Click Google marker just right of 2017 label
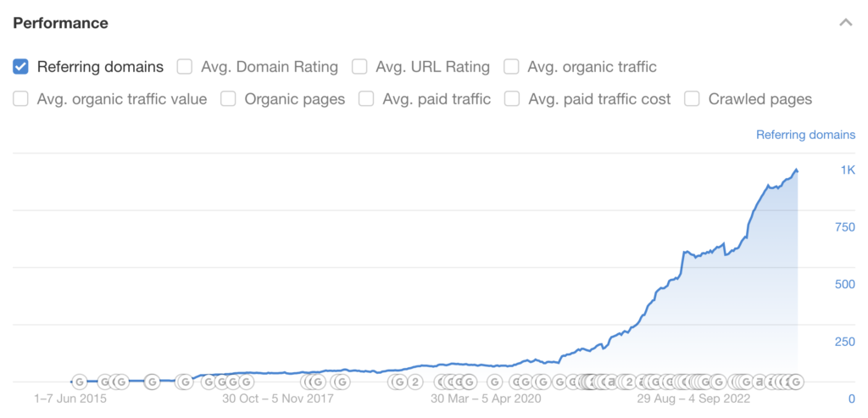Screen dimensions: 868x418 click(x=341, y=382)
